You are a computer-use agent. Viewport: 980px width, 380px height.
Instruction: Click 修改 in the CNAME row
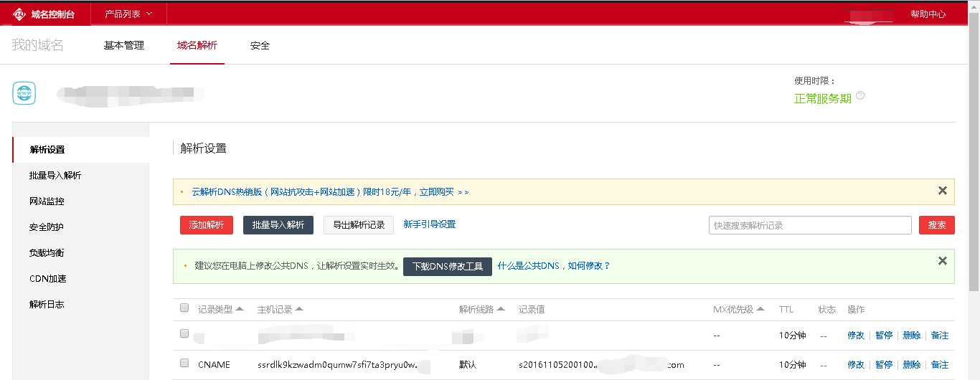[x=856, y=365]
